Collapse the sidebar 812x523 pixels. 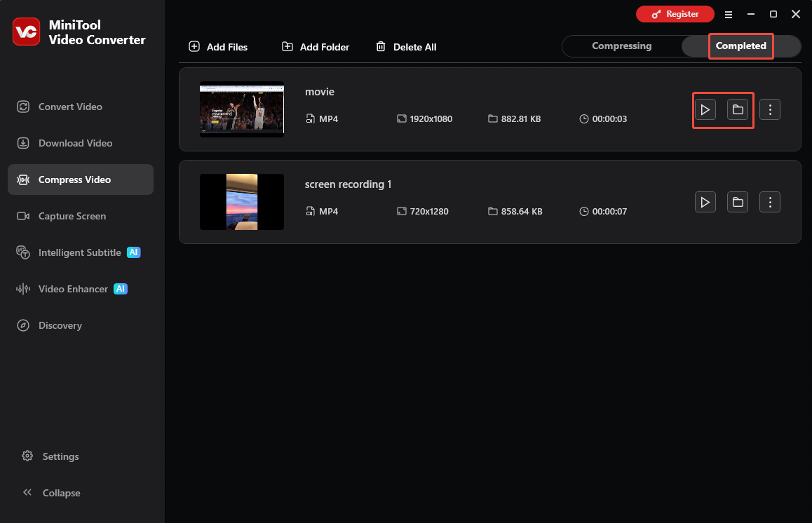click(51, 492)
